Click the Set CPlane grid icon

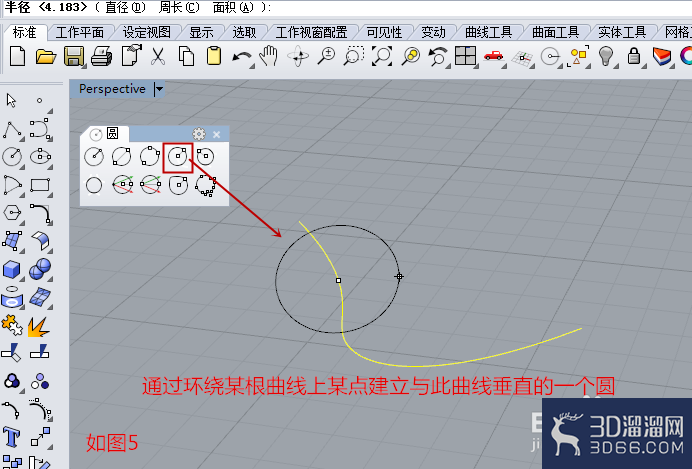523,57
